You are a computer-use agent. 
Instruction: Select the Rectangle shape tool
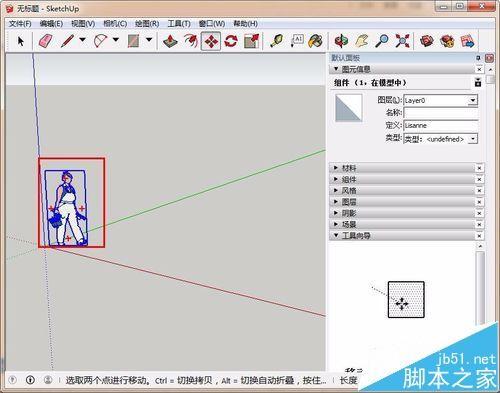click(x=134, y=41)
